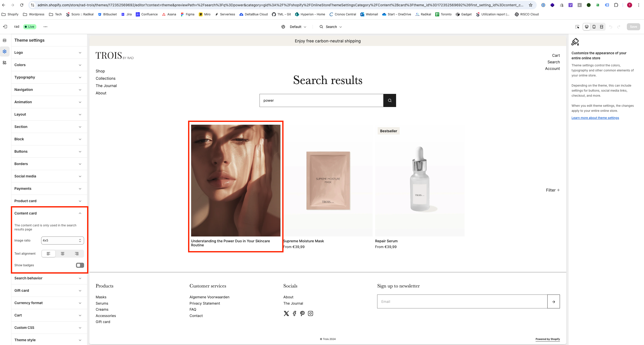Open the Privacy Statement footer link
This screenshot has height=345, width=644.
[205, 303]
